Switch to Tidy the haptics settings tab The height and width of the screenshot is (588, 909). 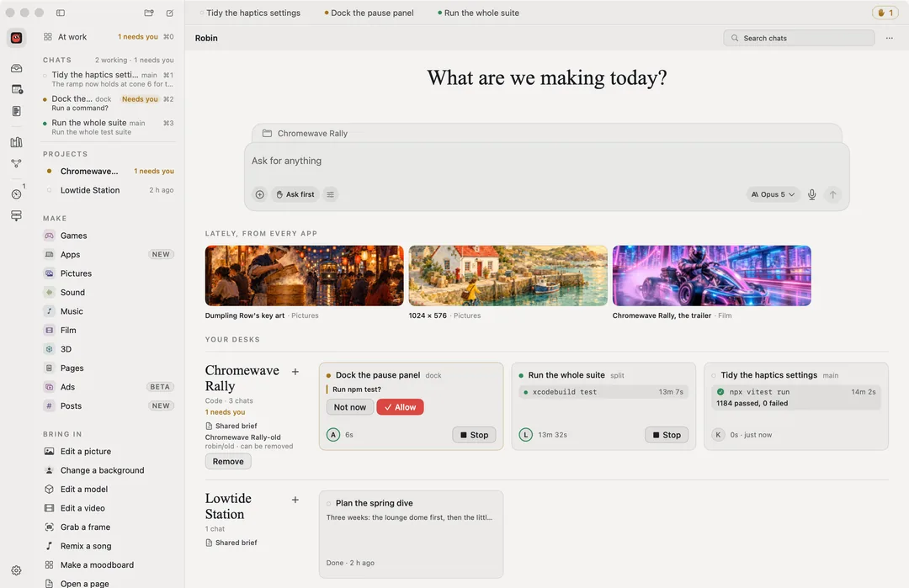(250, 13)
